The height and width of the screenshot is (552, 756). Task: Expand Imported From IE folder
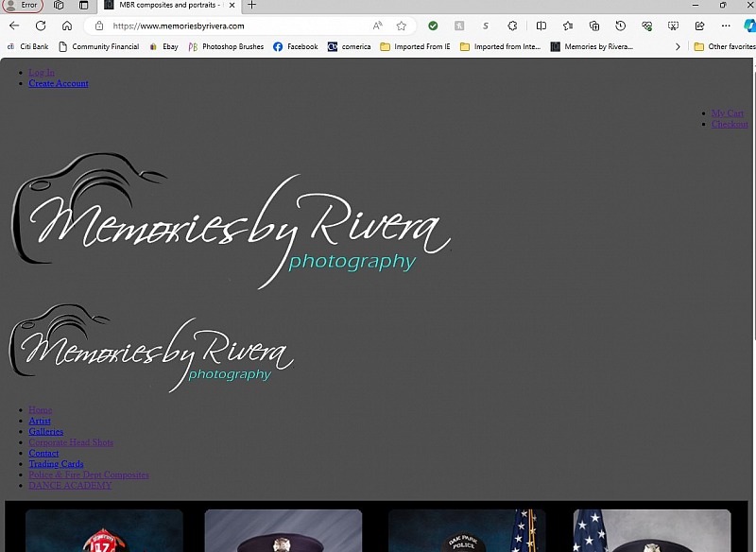[x=415, y=46]
